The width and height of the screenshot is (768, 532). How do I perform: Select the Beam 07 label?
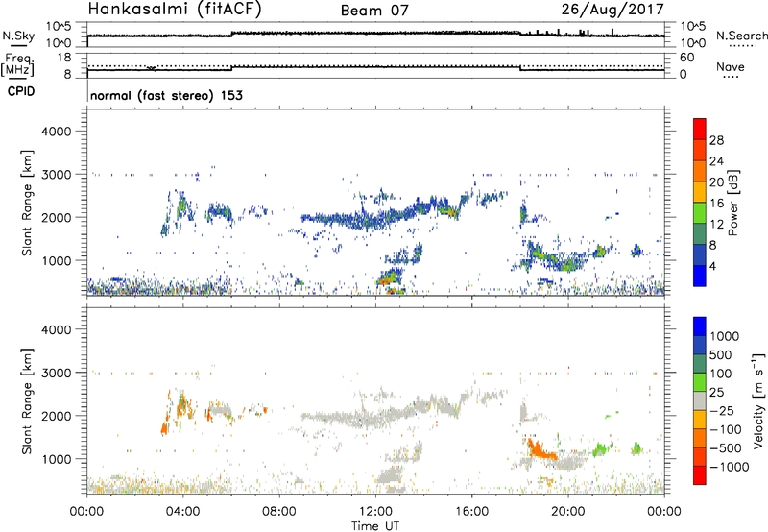(374, 11)
